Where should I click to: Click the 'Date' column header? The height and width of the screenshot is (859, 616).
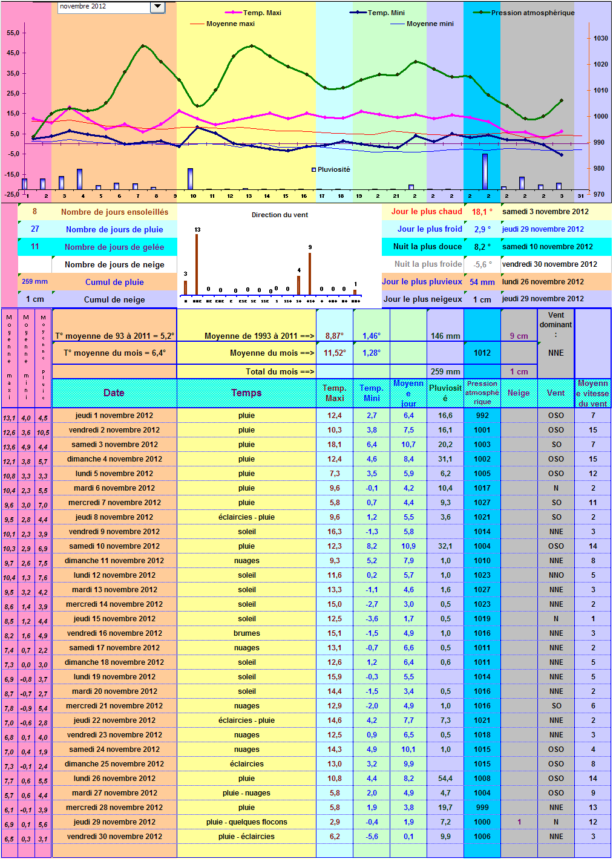pos(114,393)
